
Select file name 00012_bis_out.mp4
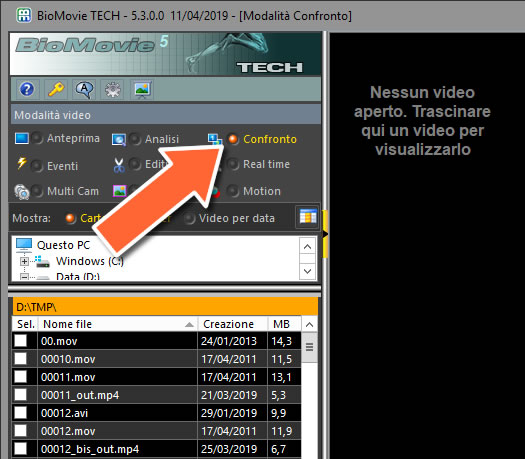90,449
